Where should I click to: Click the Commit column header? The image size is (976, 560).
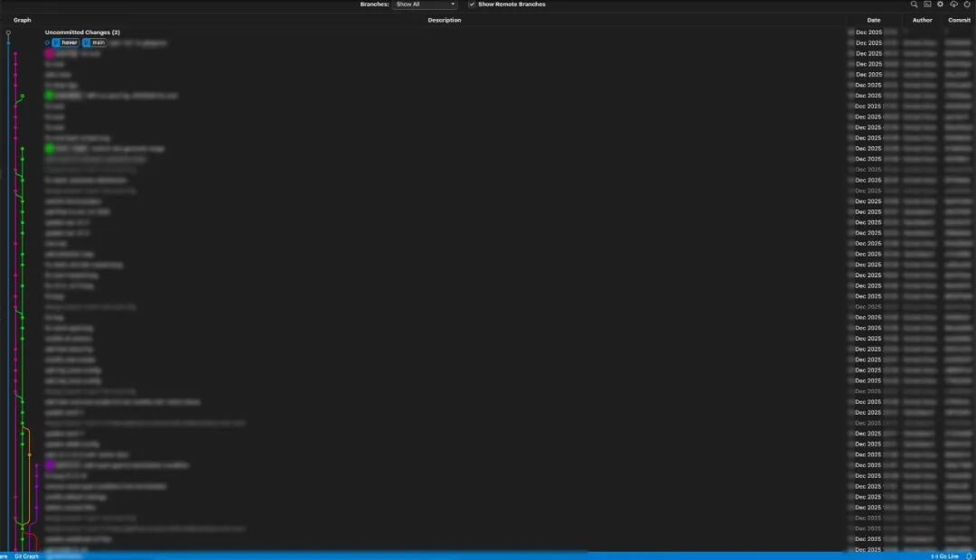[959, 20]
